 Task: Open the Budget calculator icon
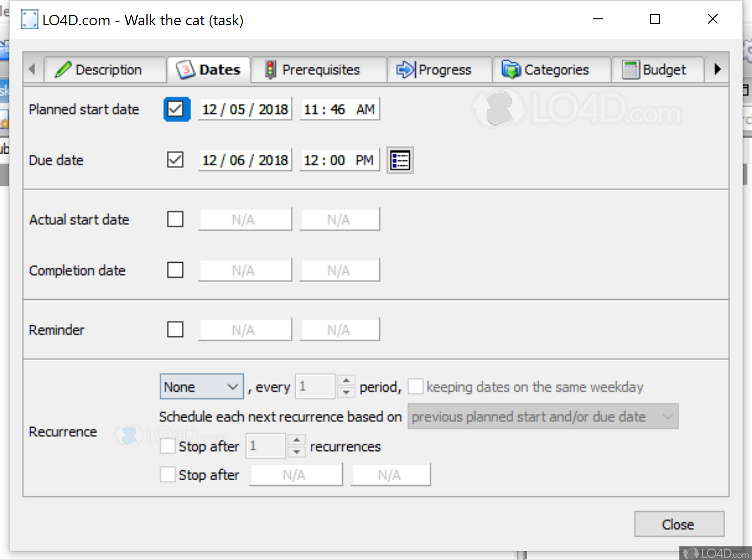coord(630,69)
